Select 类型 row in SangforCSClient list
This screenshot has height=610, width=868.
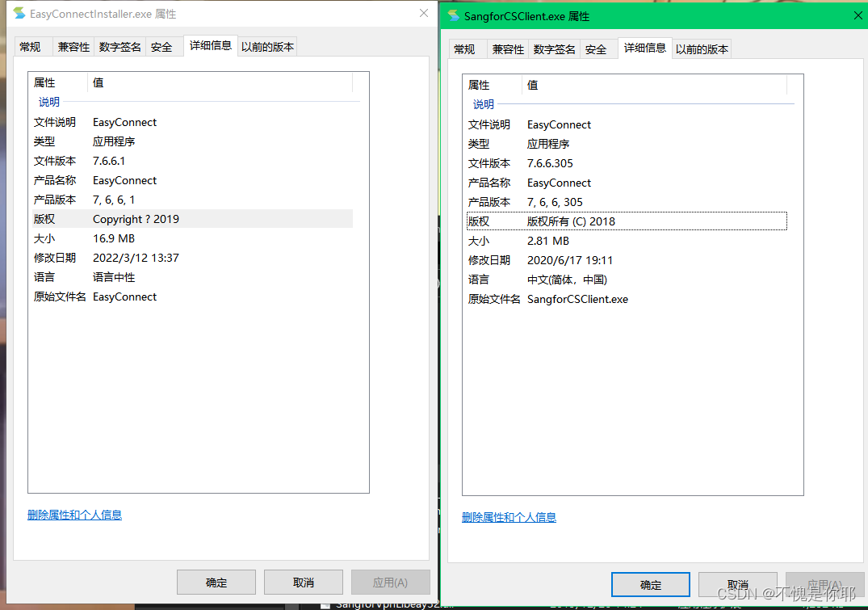(627, 144)
